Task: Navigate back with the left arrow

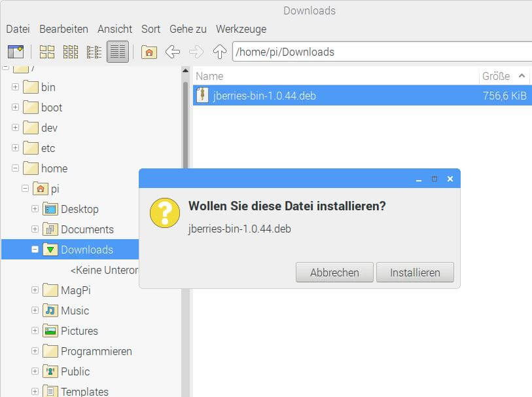Action: pyautogui.click(x=173, y=52)
